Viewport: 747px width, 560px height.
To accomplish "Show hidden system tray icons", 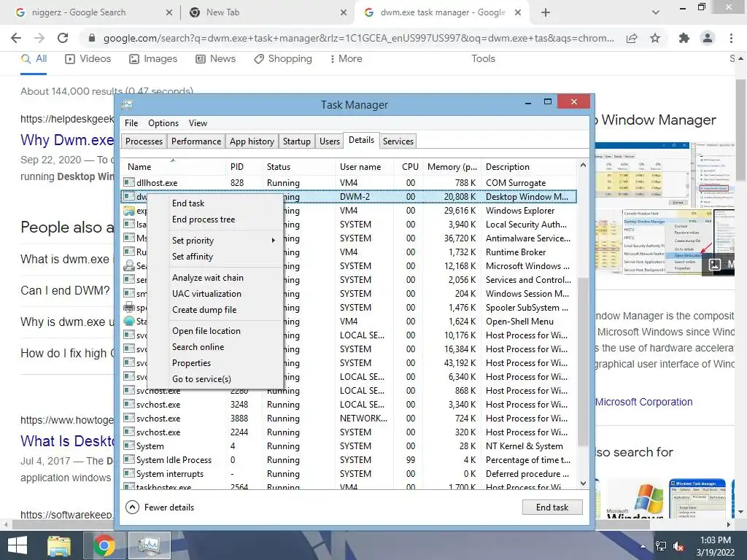I will coord(643,546).
